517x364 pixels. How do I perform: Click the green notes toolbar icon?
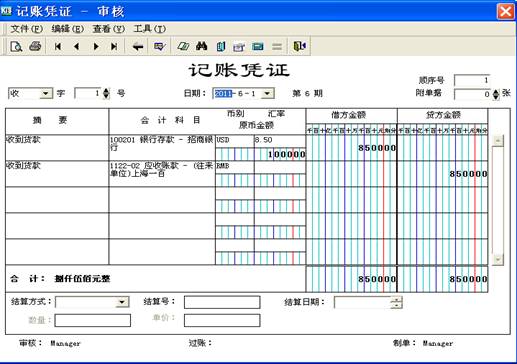click(x=183, y=46)
